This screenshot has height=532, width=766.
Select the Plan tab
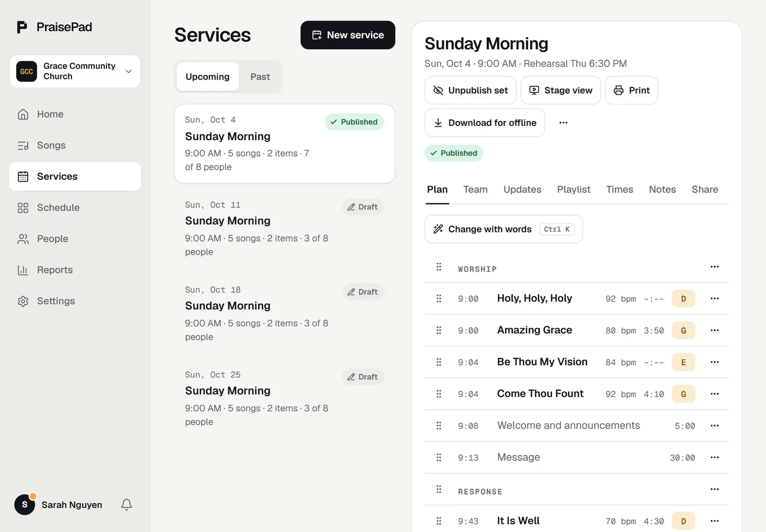pos(437,189)
